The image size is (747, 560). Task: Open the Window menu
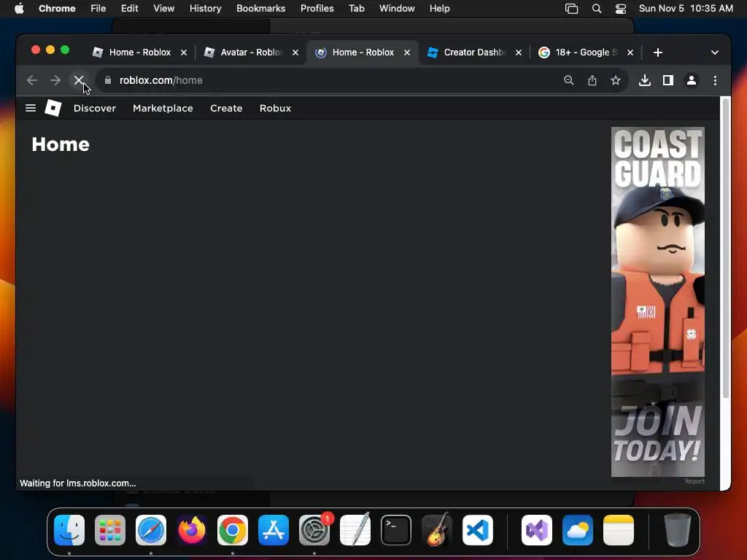coord(397,9)
